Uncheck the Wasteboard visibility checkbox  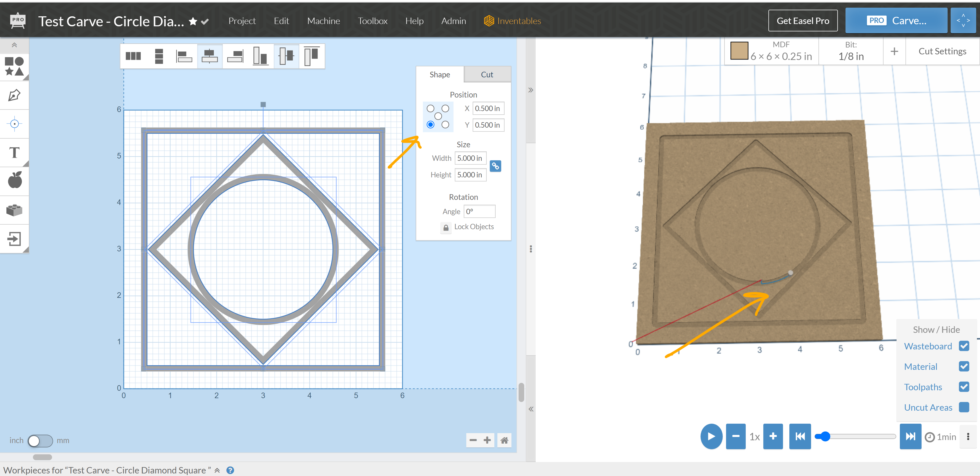pyautogui.click(x=964, y=346)
